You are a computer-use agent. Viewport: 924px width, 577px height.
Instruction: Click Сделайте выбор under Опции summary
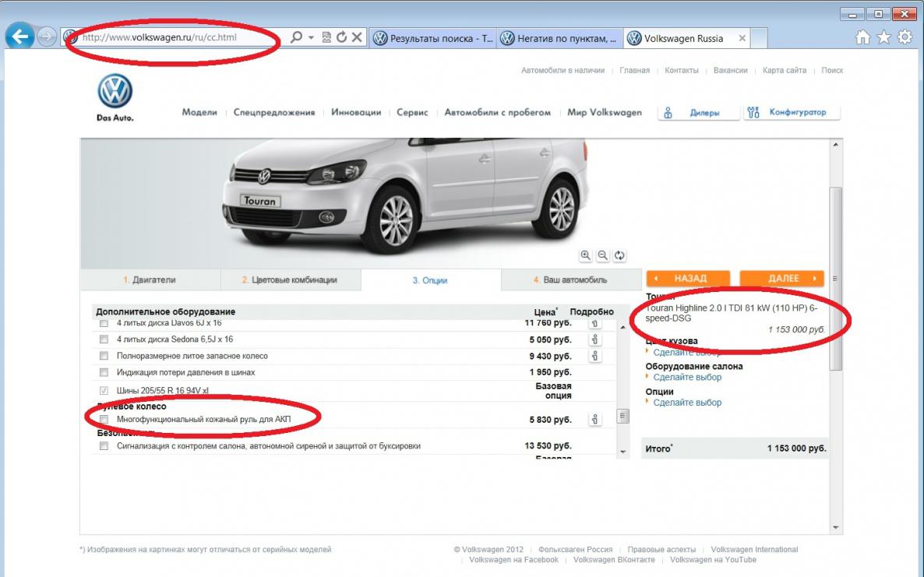pyautogui.click(x=687, y=403)
